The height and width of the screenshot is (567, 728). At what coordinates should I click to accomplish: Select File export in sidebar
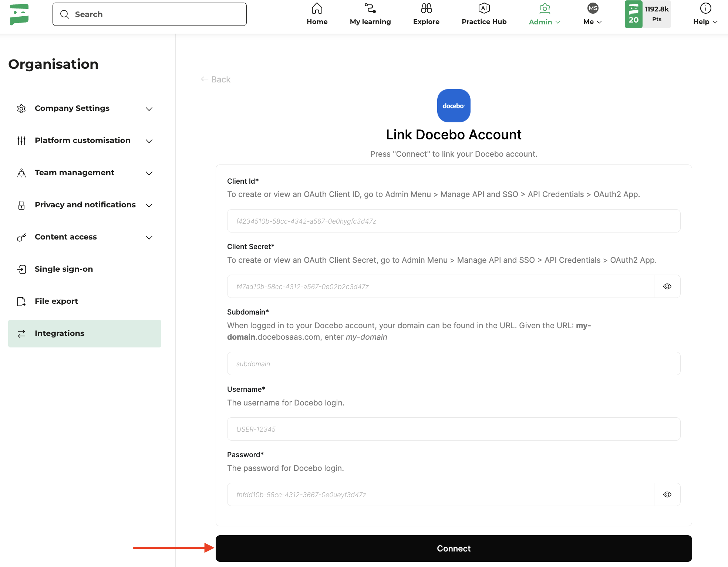(x=85, y=301)
